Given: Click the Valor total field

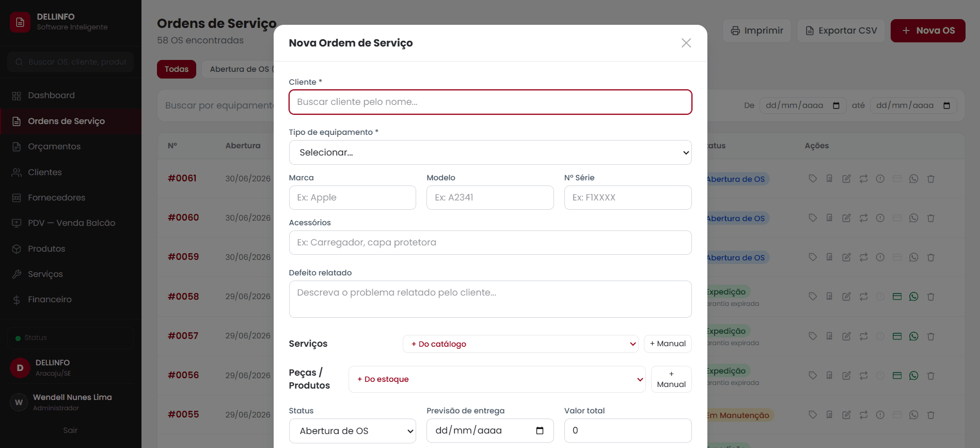Looking at the screenshot, I should [x=628, y=431].
